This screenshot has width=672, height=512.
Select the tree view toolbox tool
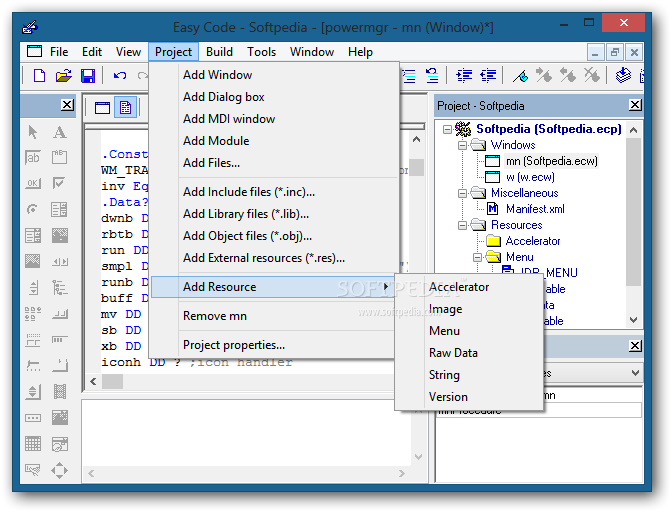point(59,287)
